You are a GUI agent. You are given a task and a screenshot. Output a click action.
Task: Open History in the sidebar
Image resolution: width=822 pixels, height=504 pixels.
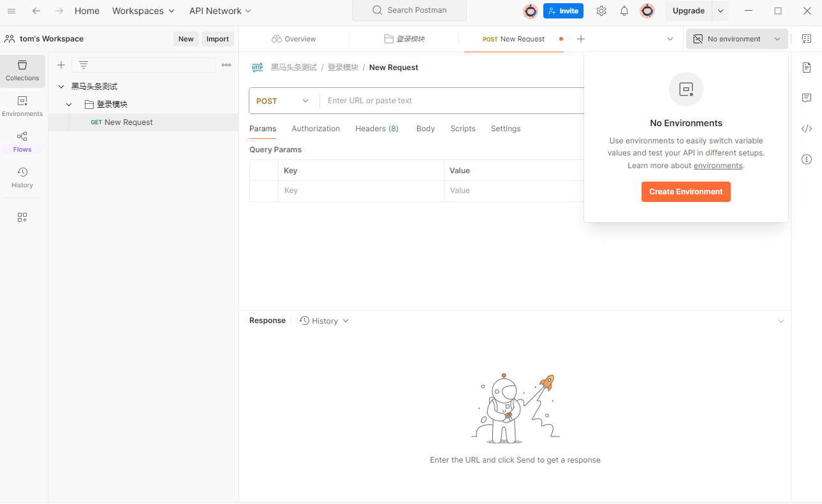[x=22, y=178]
